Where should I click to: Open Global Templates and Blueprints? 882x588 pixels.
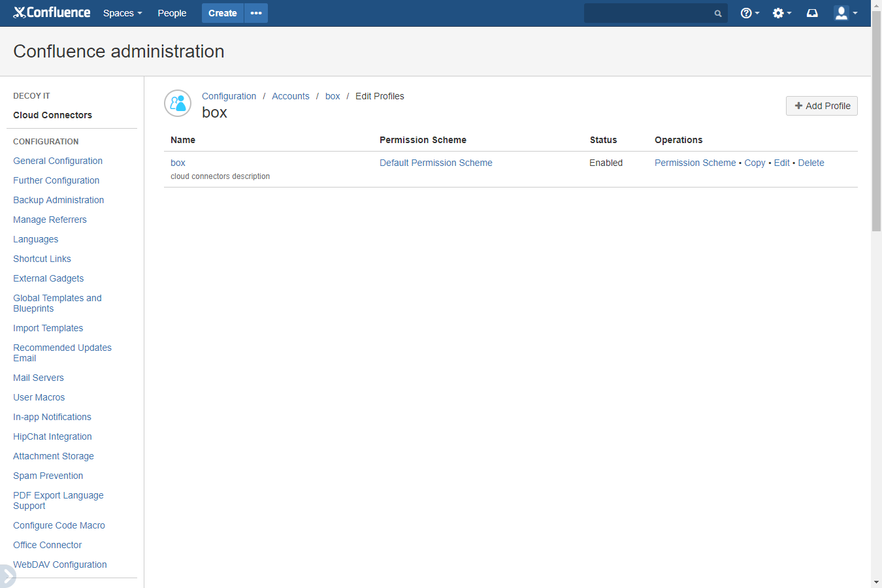point(57,303)
